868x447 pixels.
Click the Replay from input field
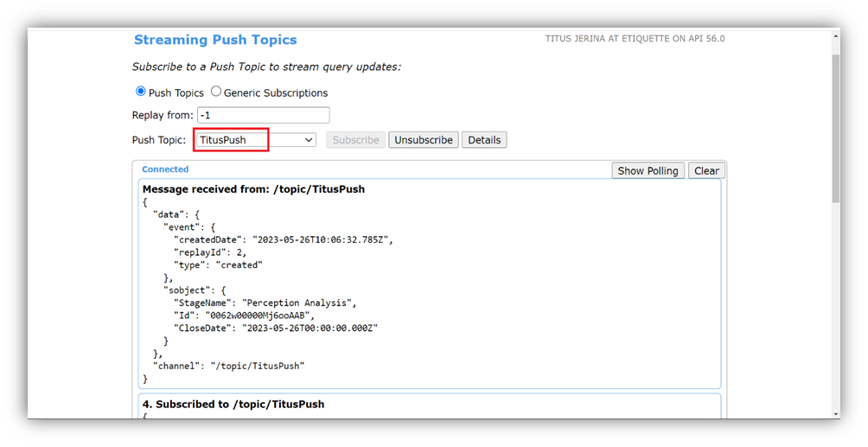coord(264,115)
